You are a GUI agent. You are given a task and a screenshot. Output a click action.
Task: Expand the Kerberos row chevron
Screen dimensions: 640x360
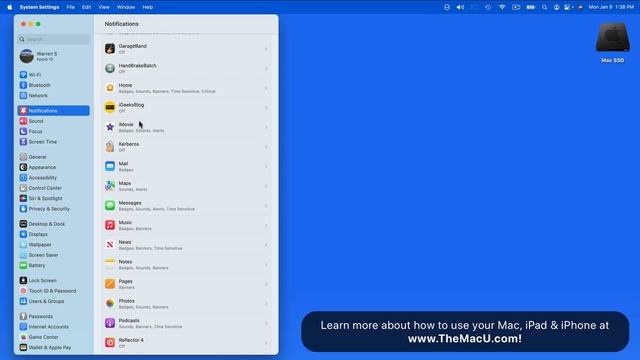(266, 147)
